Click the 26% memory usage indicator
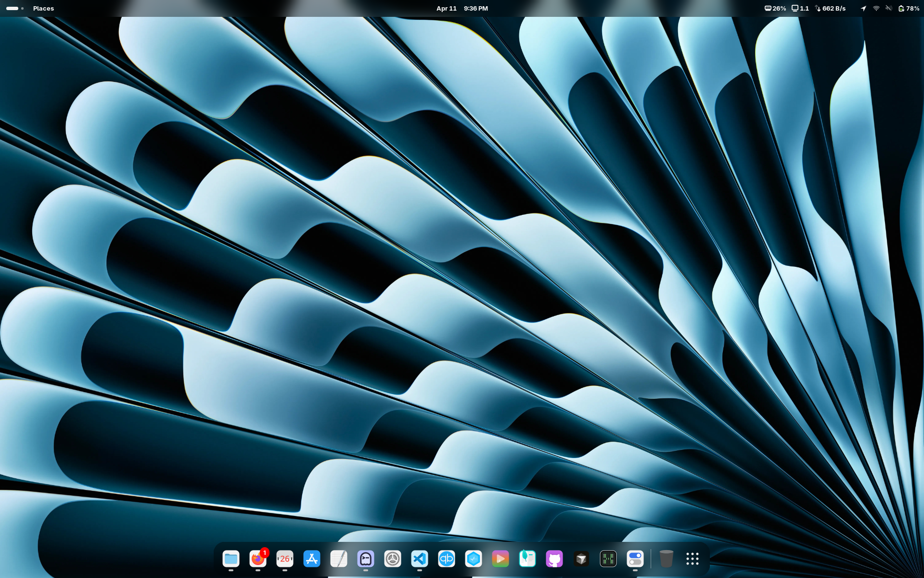This screenshot has height=578, width=924. pos(775,8)
